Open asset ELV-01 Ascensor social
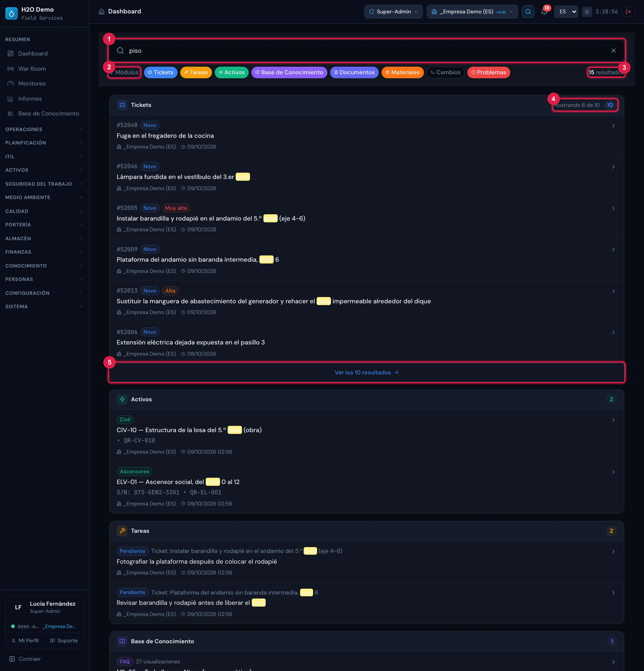This screenshot has width=644, height=671. pyautogui.click(x=366, y=487)
